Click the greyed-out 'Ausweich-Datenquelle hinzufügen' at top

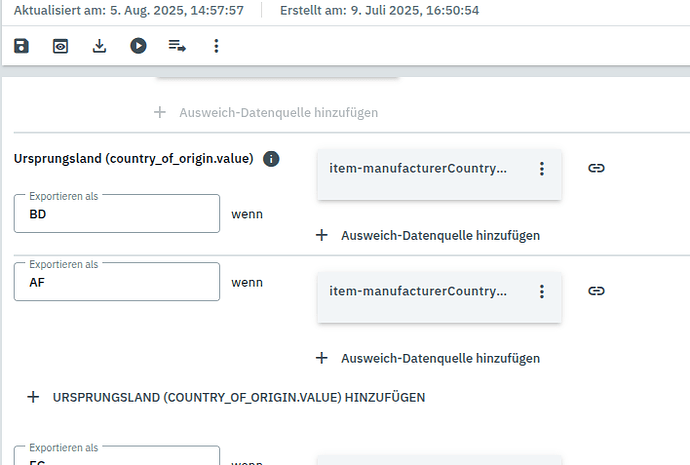point(266,113)
